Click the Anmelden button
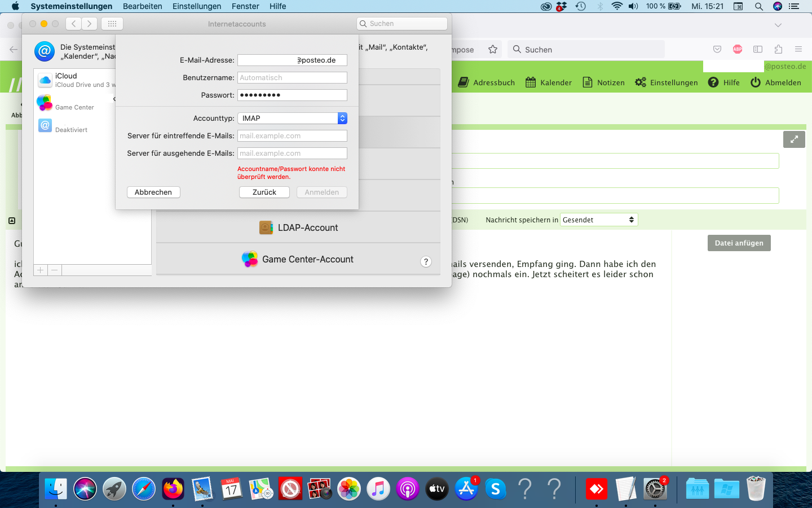The image size is (812, 508). [322, 192]
